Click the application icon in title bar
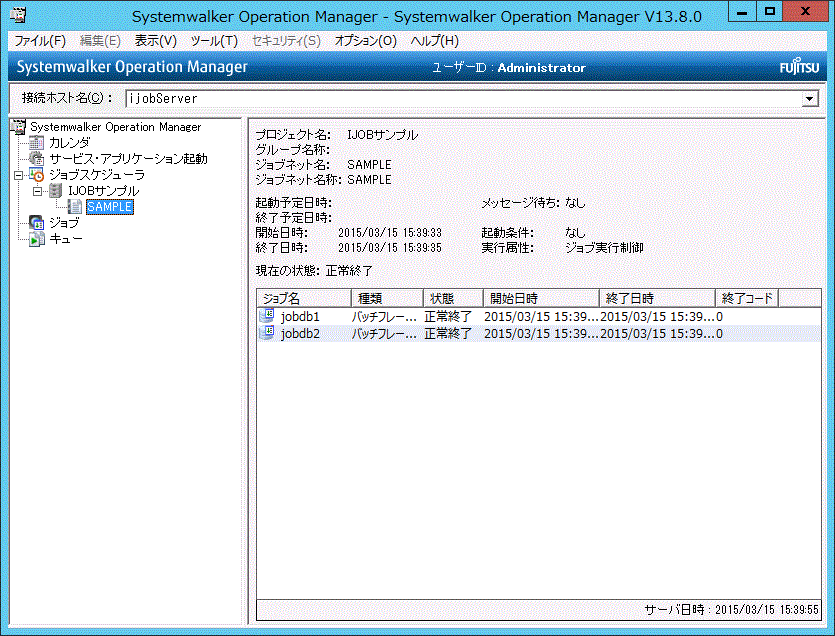835x636 pixels. click(17, 15)
